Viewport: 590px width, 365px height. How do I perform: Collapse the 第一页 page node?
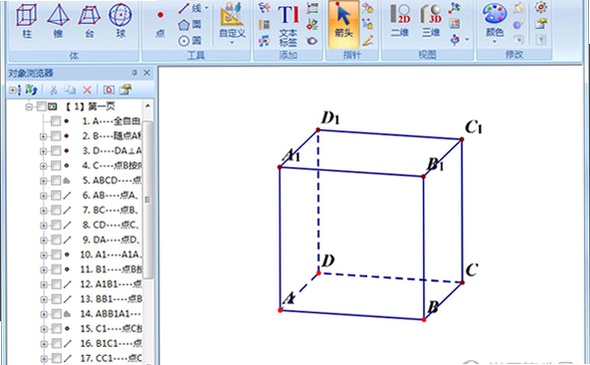29,107
